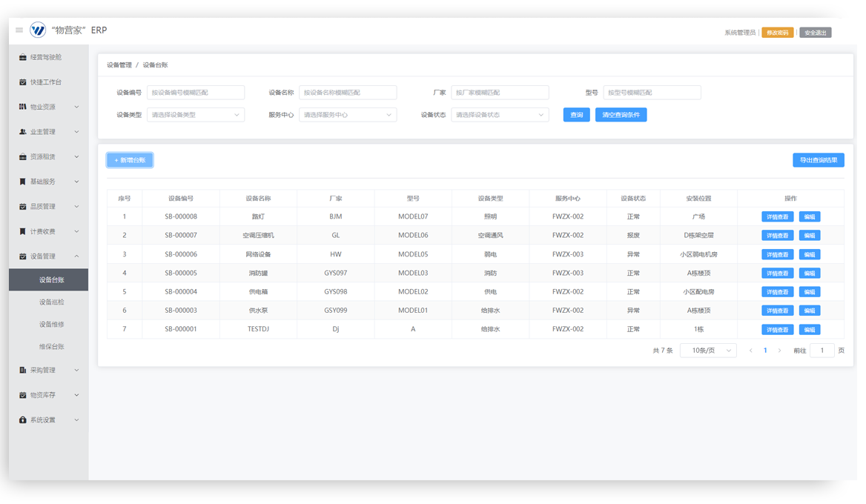Open the 设备类型 dropdown

(196, 115)
